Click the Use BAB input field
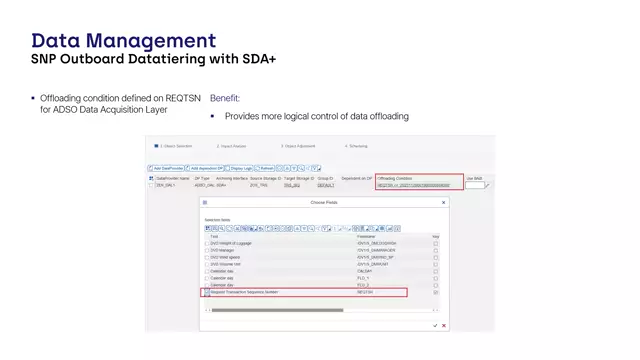 tap(475, 185)
